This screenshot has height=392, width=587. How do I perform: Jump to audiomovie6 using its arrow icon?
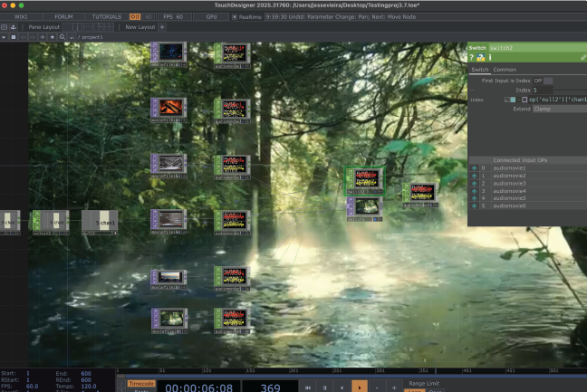(x=474, y=206)
